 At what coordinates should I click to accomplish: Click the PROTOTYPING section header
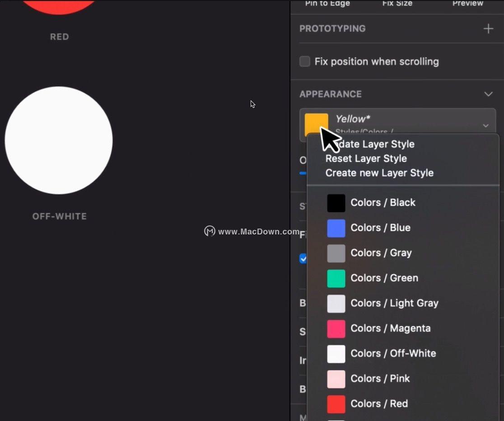click(x=332, y=28)
